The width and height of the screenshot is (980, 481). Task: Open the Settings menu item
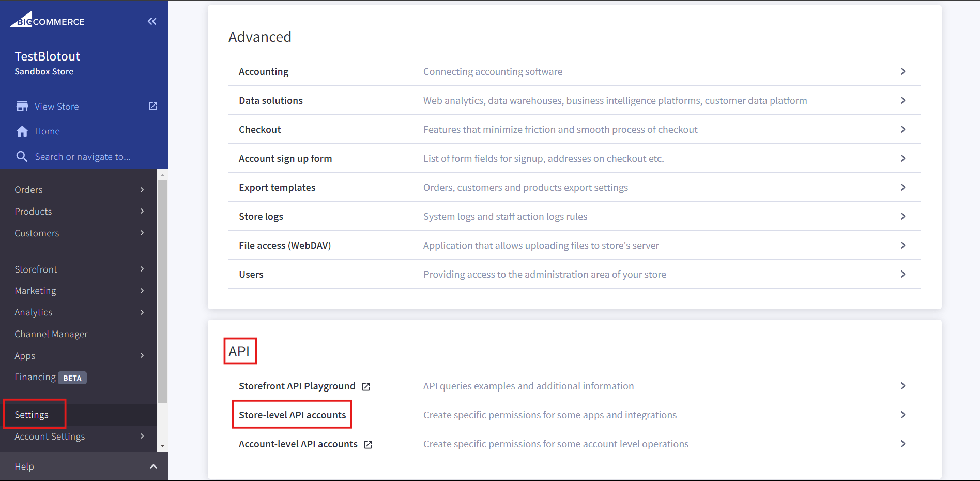point(32,415)
